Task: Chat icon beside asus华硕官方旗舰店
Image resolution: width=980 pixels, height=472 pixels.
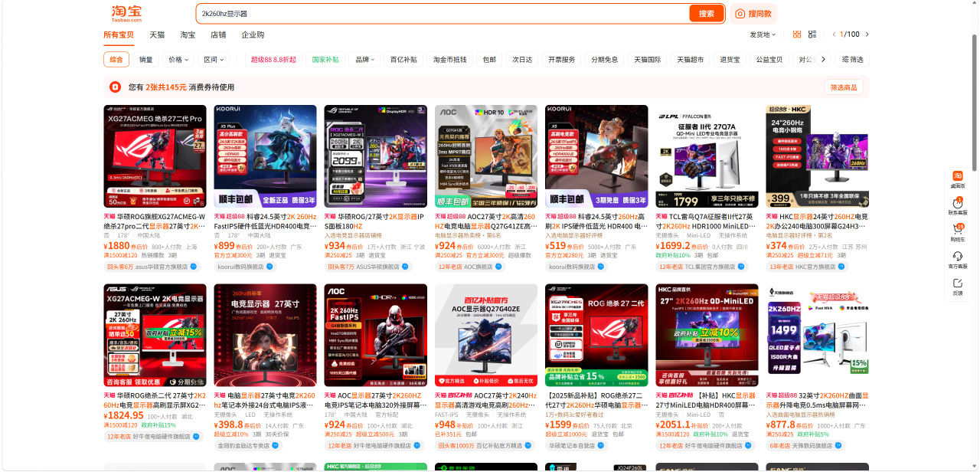Action: [194, 267]
